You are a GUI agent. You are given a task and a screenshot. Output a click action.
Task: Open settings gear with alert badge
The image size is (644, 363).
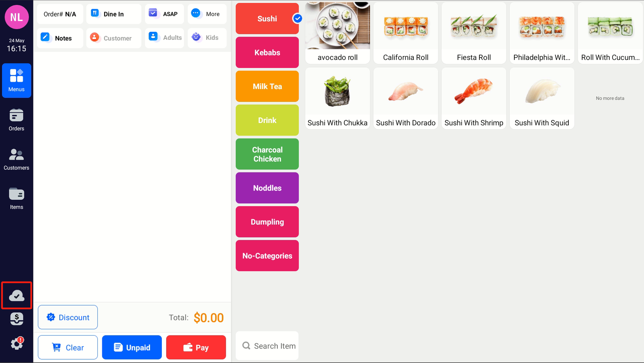17,343
